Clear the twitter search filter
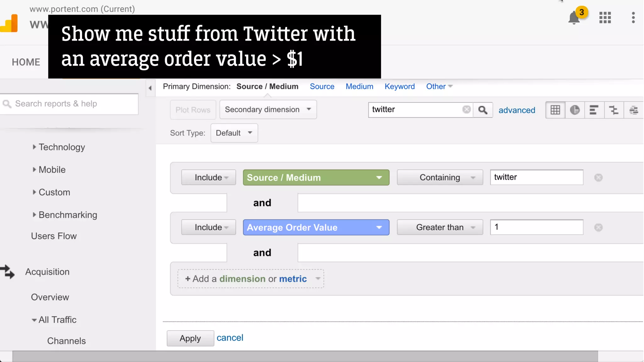This screenshot has height=362, width=644. [x=467, y=109]
